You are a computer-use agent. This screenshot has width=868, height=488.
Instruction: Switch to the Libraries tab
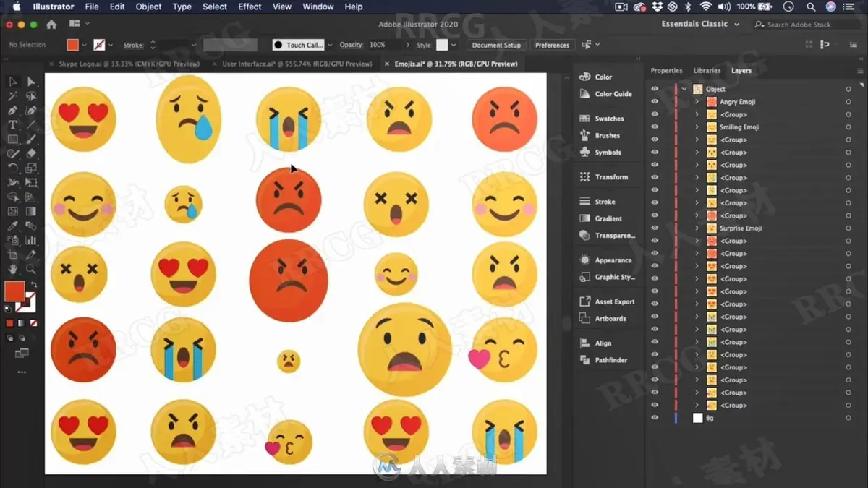point(707,71)
